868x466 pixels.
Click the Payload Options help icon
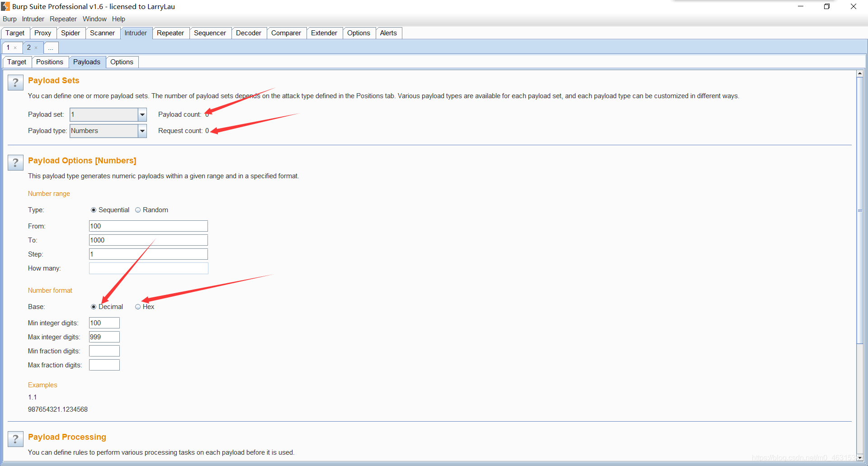pyautogui.click(x=15, y=162)
